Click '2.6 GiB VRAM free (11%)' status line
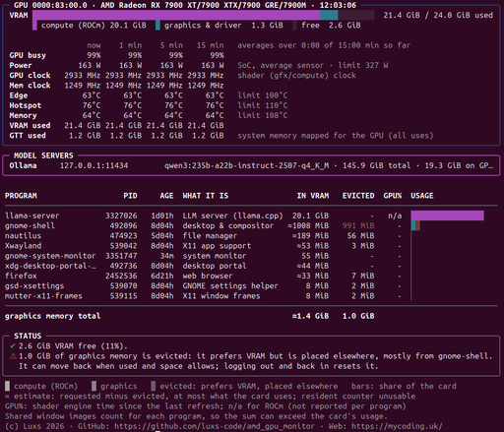The height and width of the screenshot is (432, 504). click(73, 346)
